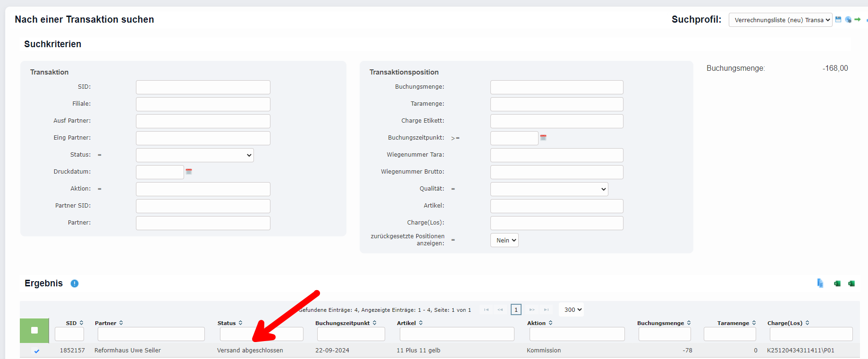Click the Partner column filter field

(151, 334)
